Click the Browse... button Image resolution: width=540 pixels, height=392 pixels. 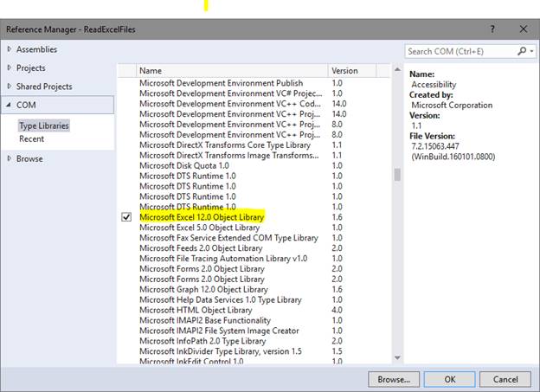pos(394,379)
